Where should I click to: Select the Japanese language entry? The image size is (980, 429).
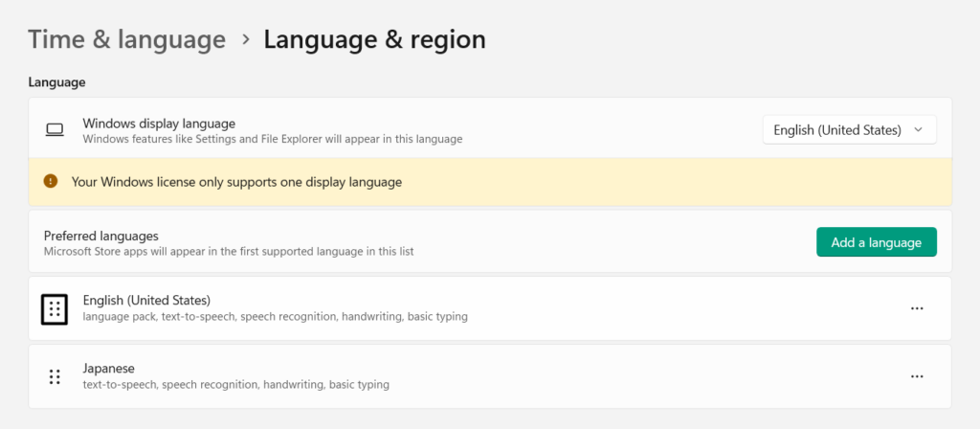[x=108, y=368]
